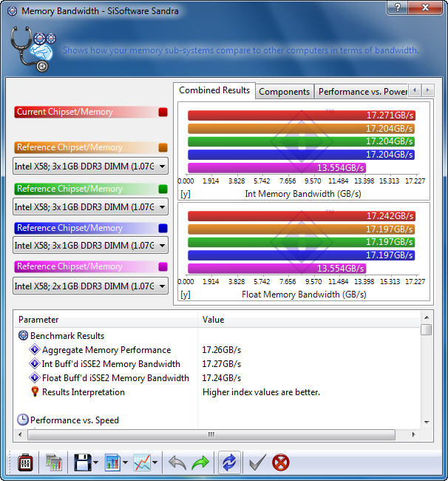The width and height of the screenshot is (448, 481).
Task: Select Int Buff'd iSSE2 Memory Bandwidth row
Action: point(217,364)
